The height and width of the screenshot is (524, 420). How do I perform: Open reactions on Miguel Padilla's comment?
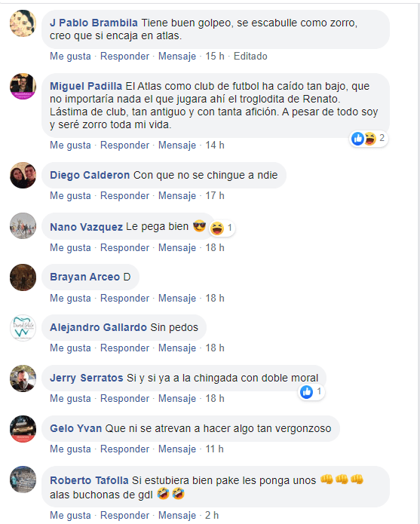coord(368,139)
